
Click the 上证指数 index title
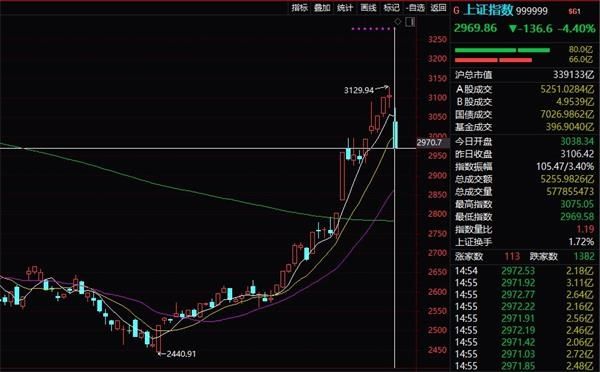coord(489,10)
